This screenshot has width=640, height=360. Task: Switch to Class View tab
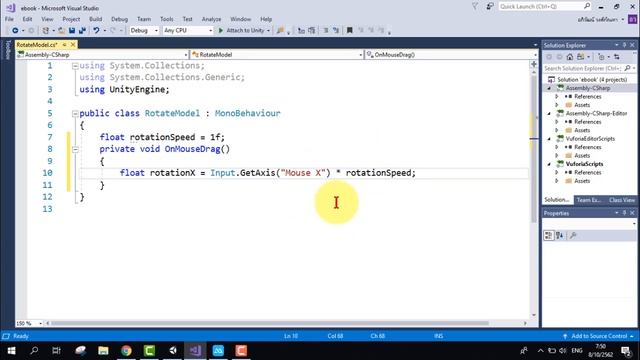pyautogui.click(x=622, y=200)
